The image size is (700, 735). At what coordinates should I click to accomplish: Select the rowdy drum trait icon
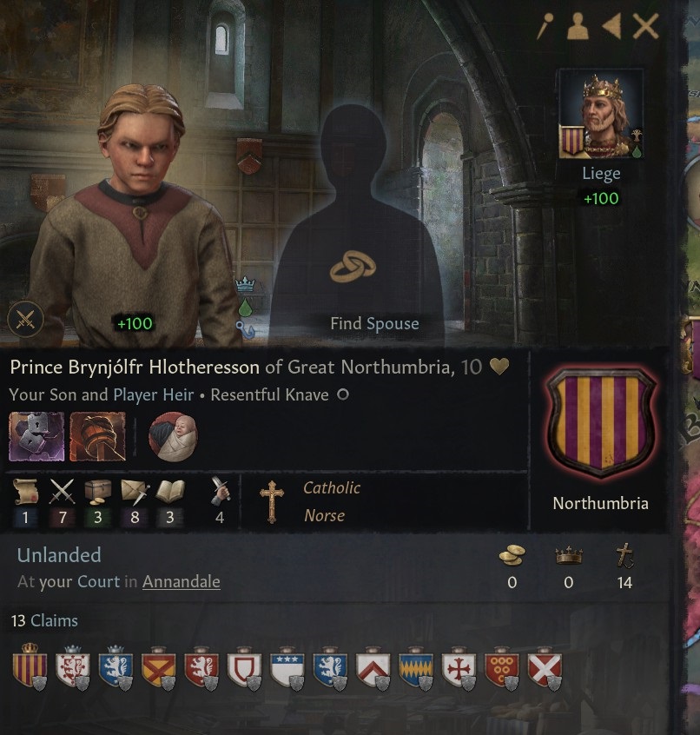coord(97,436)
